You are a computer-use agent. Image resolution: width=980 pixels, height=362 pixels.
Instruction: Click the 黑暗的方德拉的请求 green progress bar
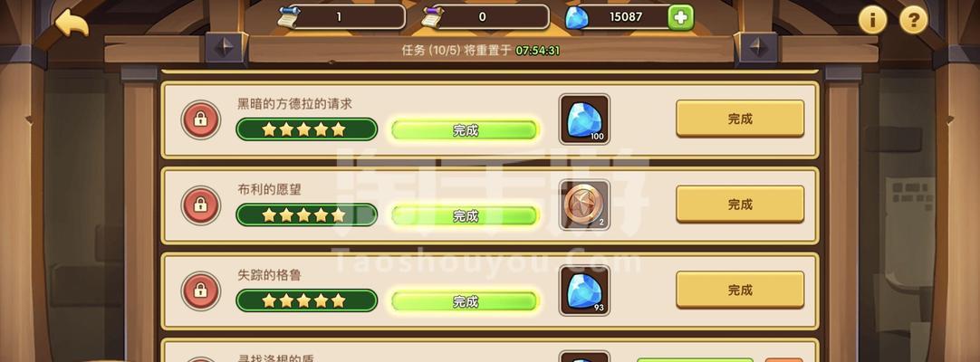click(x=465, y=130)
